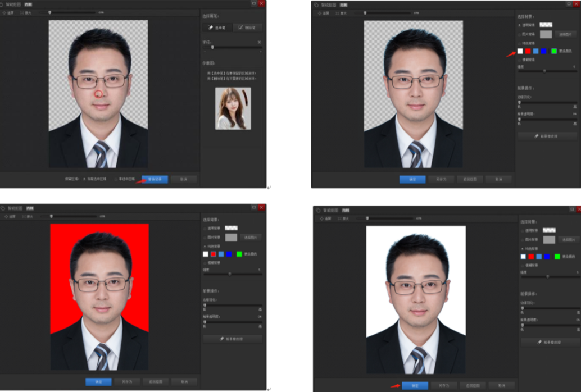Pick green swatch in the white-background photo window
The image size is (581, 392).
[557, 257]
